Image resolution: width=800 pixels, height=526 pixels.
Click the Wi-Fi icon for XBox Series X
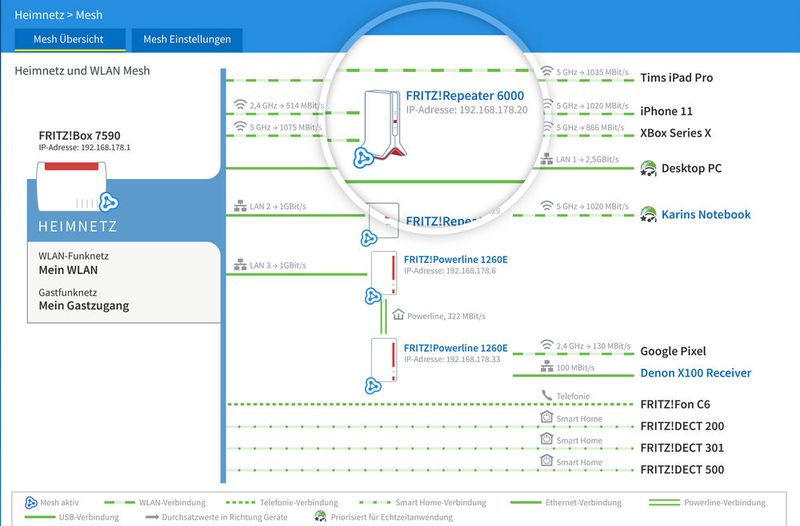pos(547,127)
